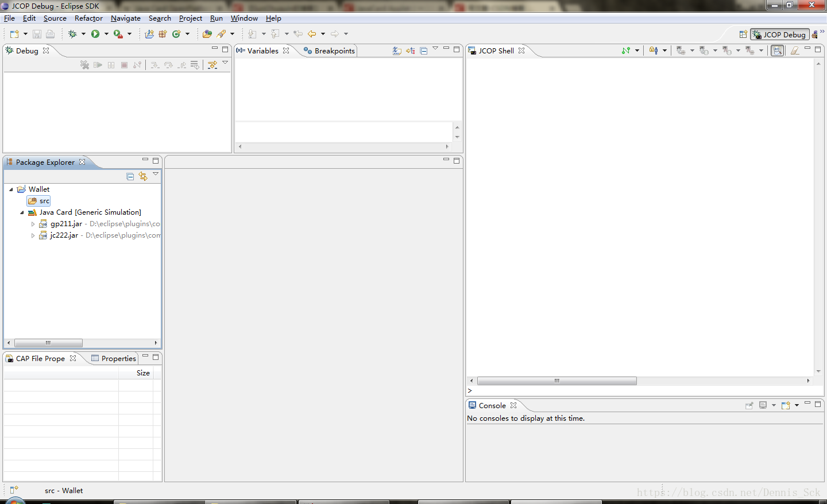The width and height of the screenshot is (827, 504).
Task: Click the lock/authenticate icon in JCOP Shell
Action: 654,51
